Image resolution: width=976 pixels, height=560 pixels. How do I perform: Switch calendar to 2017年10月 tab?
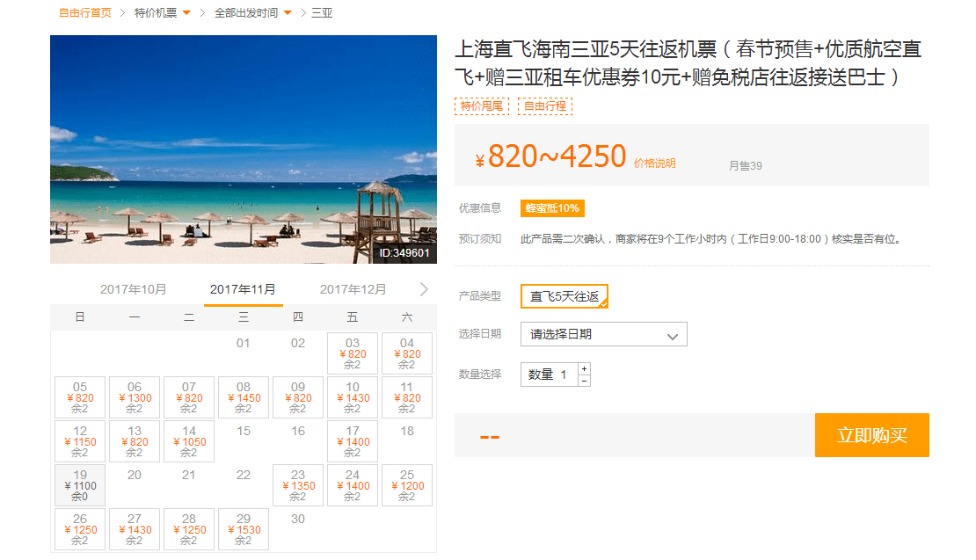pyautogui.click(x=133, y=289)
